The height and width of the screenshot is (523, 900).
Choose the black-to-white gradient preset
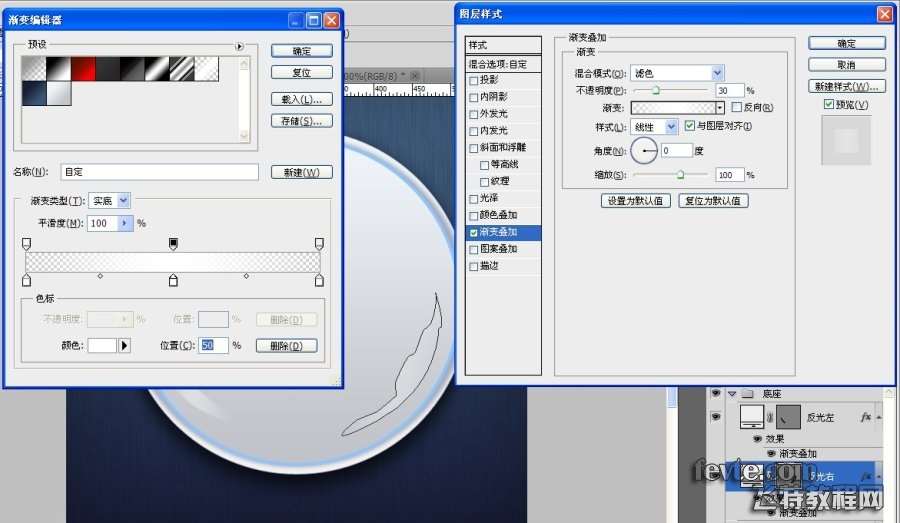59,69
